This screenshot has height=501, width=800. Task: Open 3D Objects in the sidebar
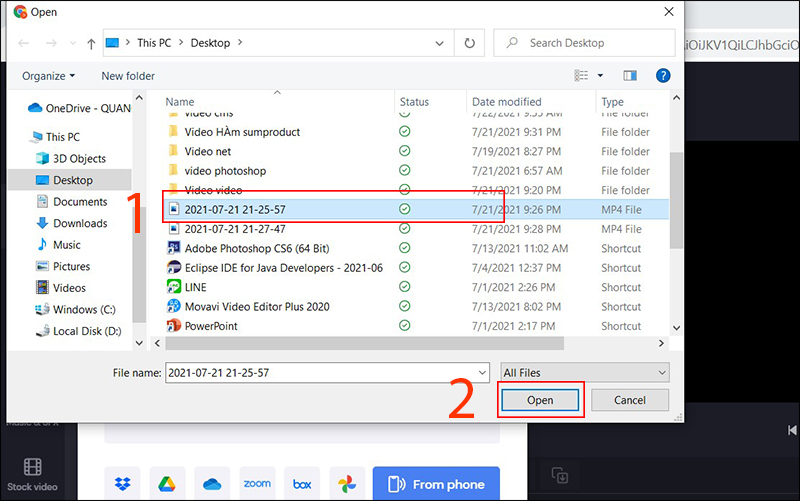pos(71,159)
